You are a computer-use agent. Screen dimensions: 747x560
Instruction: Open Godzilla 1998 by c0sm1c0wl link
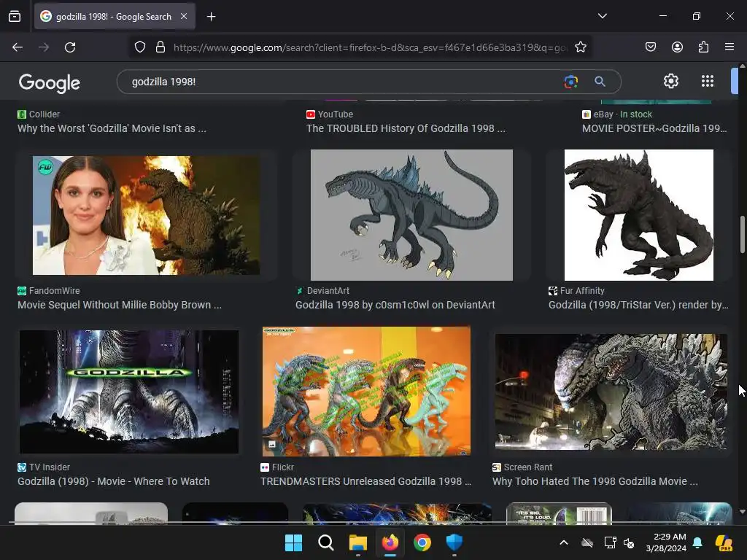[x=395, y=305]
